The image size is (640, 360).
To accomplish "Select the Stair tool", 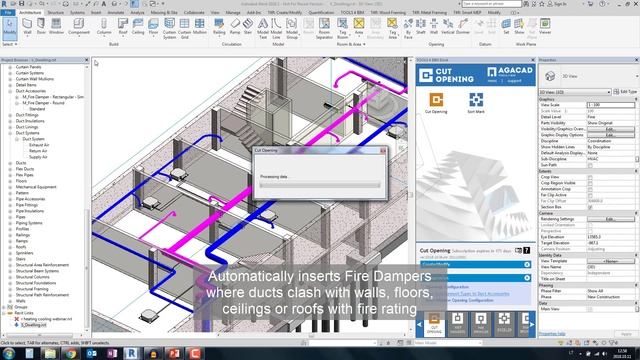I will pyautogui.click(x=248, y=27).
